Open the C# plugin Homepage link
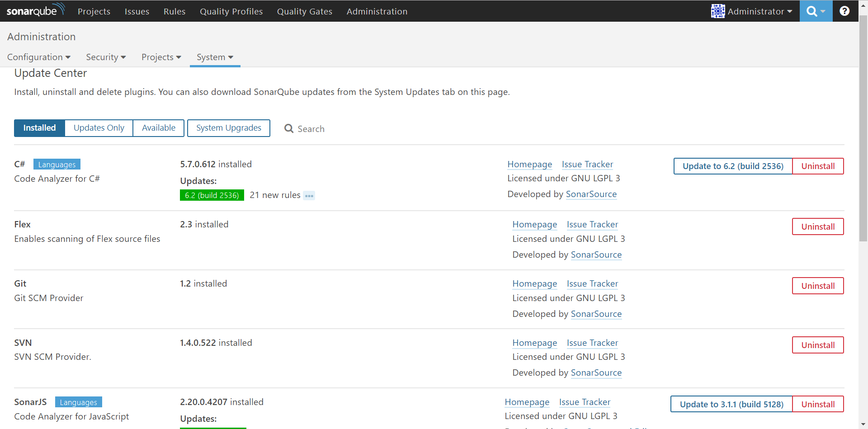 tap(530, 165)
